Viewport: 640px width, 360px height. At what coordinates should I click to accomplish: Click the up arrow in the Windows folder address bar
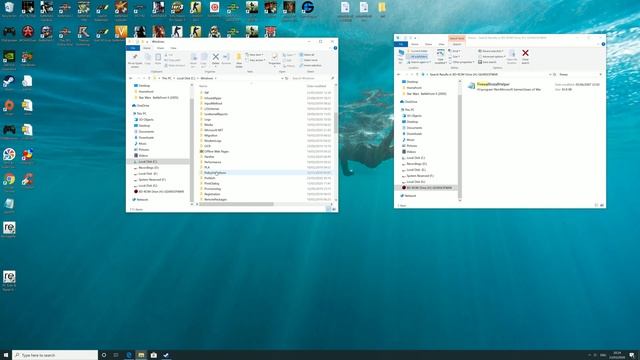click(149, 78)
